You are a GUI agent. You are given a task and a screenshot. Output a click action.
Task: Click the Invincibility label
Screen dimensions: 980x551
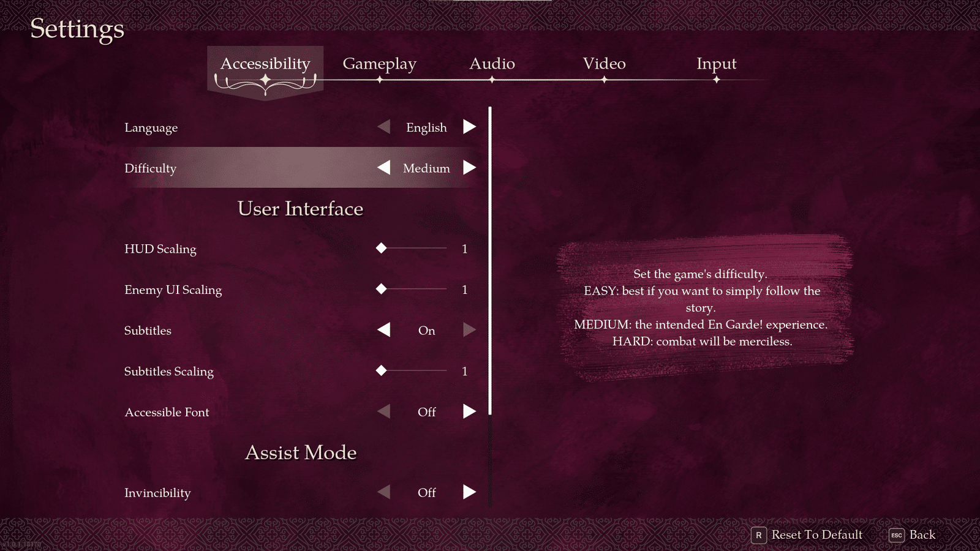pyautogui.click(x=157, y=493)
